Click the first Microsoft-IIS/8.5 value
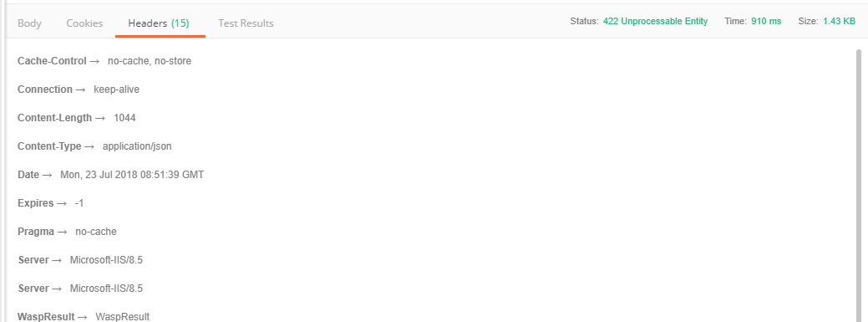Viewport: 868px width, 322px height. point(106,260)
